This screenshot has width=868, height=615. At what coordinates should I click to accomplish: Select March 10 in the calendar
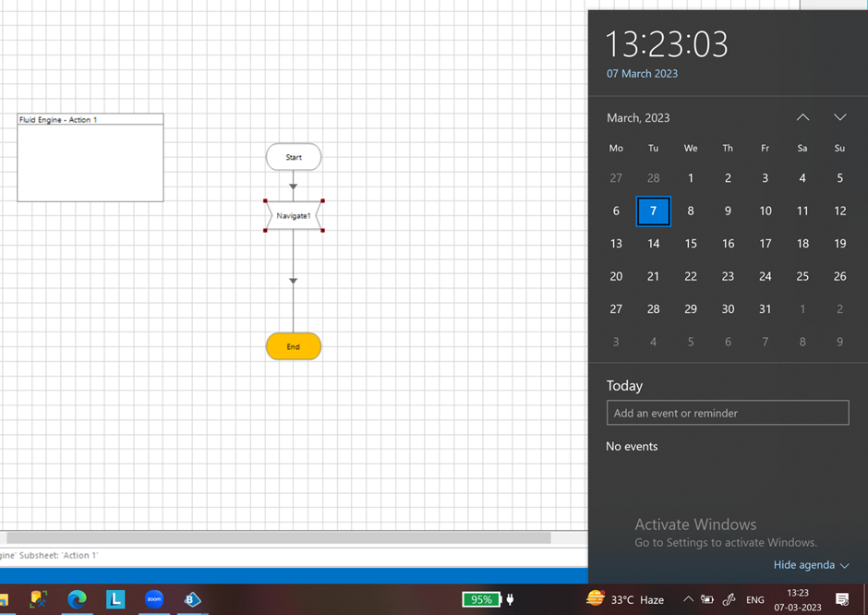[x=765, y=211]
